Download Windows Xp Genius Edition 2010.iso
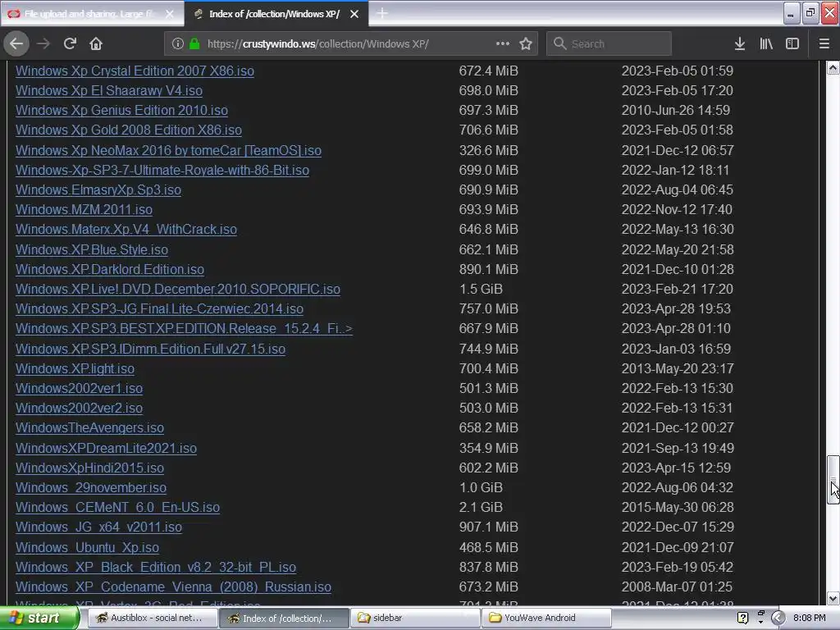Viewport: 840px width, 630px height. pos(121,111)
